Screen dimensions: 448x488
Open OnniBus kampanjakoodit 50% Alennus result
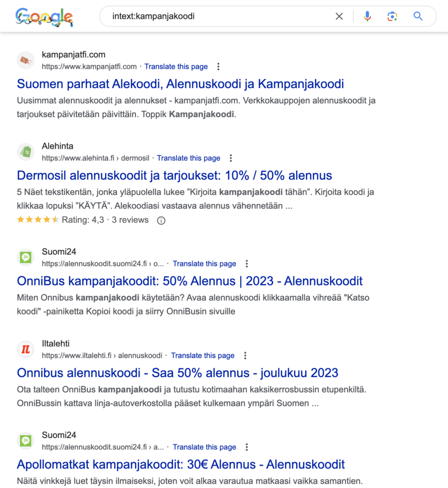coord(190,281)
